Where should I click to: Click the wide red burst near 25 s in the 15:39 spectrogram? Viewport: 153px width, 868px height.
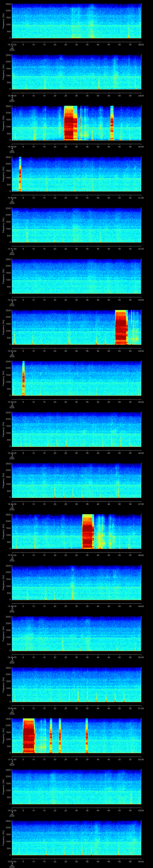click(x=71, y=123)
